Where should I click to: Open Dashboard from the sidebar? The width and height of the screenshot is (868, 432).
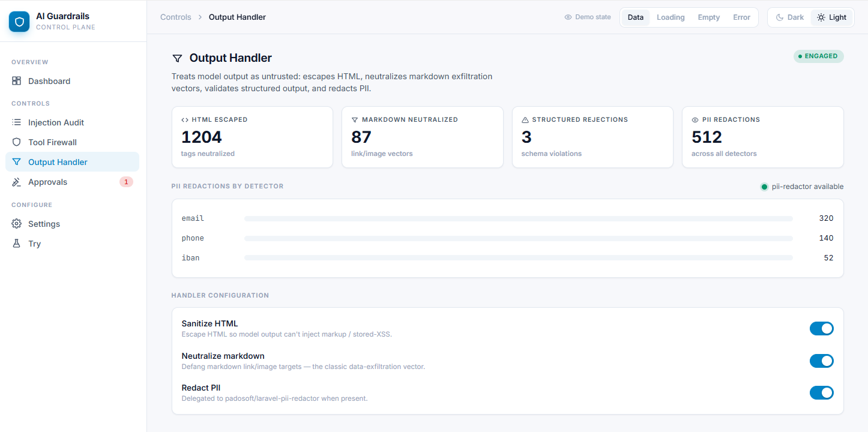[x=72, y=81]
